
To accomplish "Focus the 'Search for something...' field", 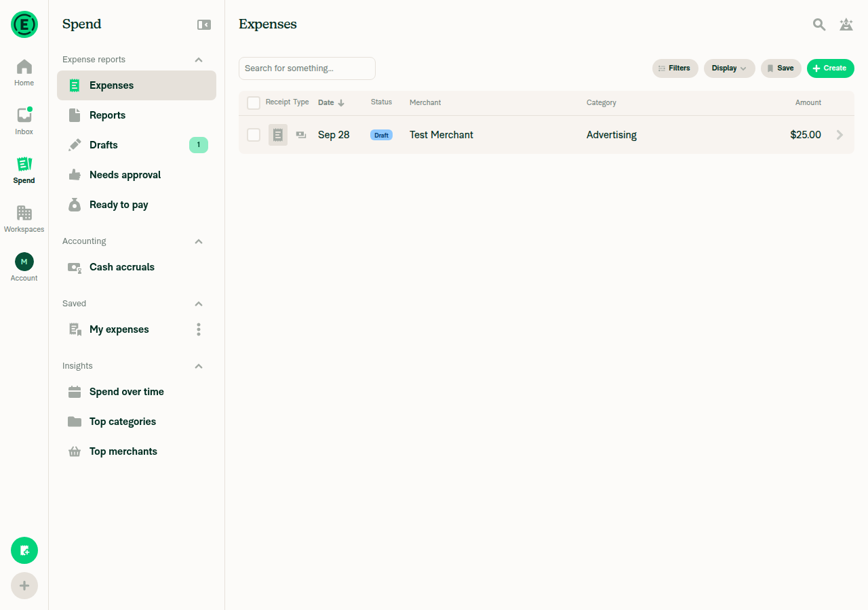I will tap(307, 68).
